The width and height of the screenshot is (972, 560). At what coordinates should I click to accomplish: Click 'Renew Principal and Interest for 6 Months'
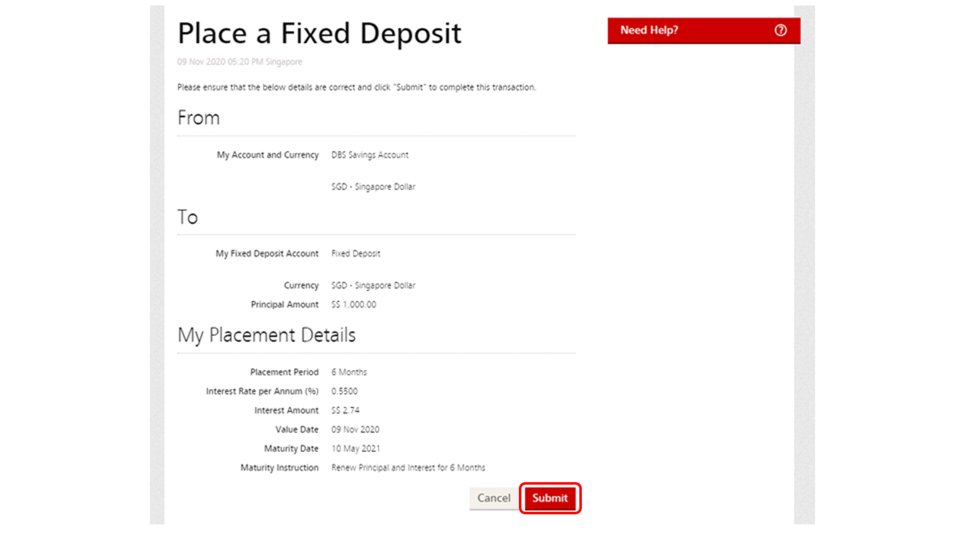pyautogui.click(x=408, y=468)
